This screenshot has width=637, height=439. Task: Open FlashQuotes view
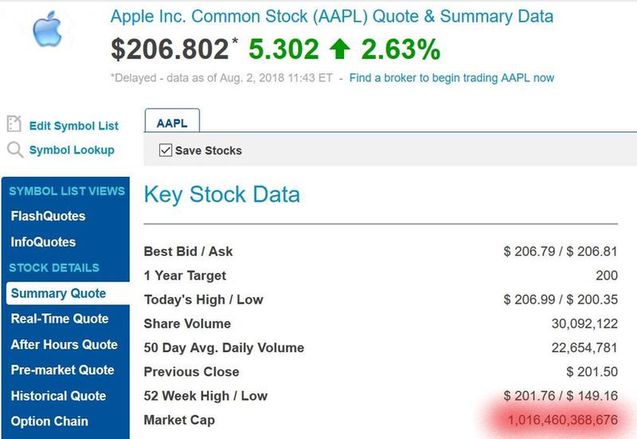pos(48,216)
